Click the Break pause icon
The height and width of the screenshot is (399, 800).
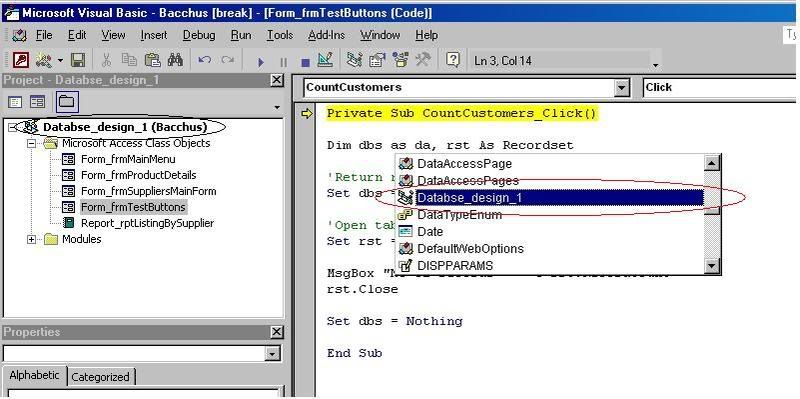click(283, 62)
